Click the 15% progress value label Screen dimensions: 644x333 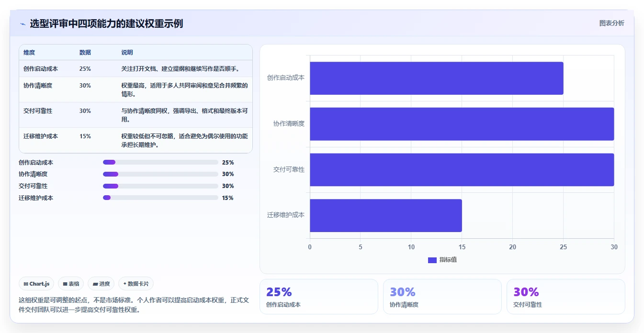[x=228, y=198]
